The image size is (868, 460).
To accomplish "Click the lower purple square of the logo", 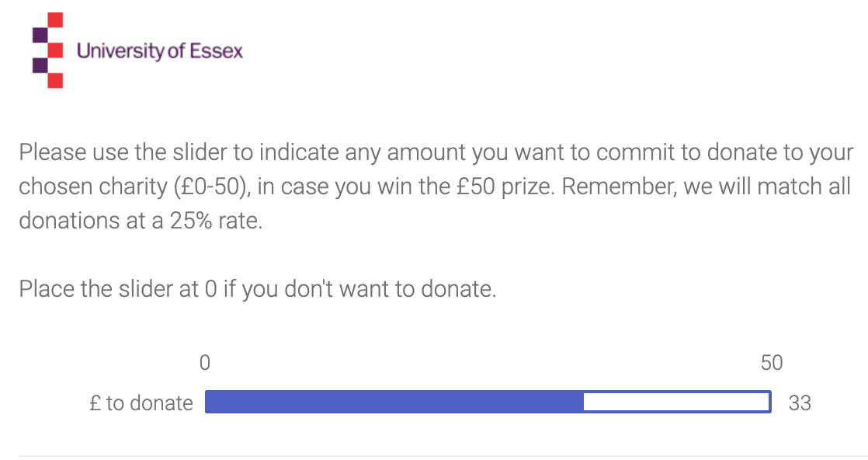I will pos(40,65).
